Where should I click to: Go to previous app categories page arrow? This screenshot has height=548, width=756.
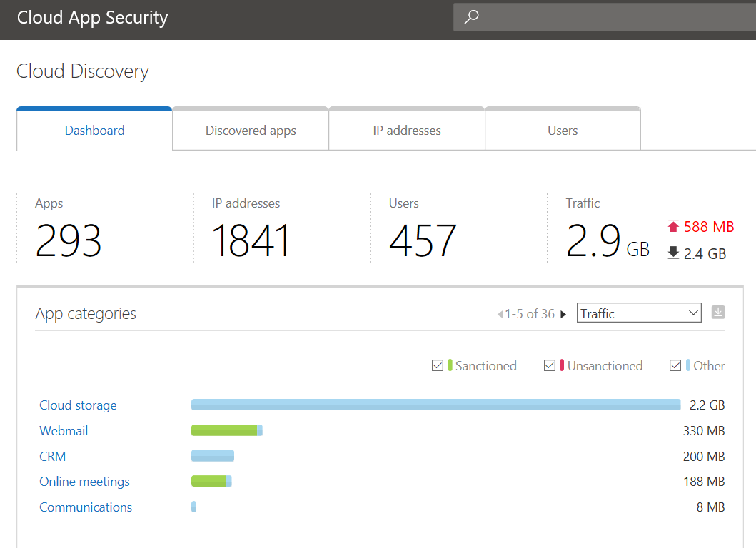pos(500,314)
